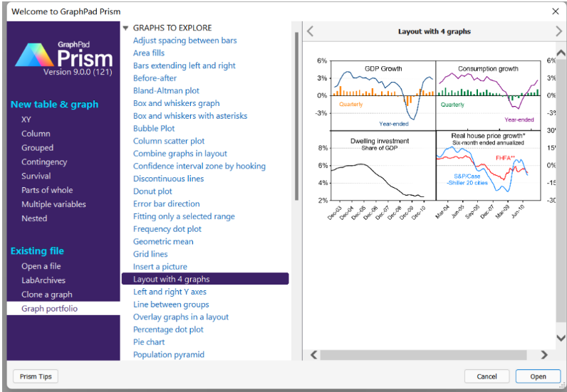Go to previous graph preview arrow
The height and width of the screenshot is (392, 567).
(x=311, y=31)
